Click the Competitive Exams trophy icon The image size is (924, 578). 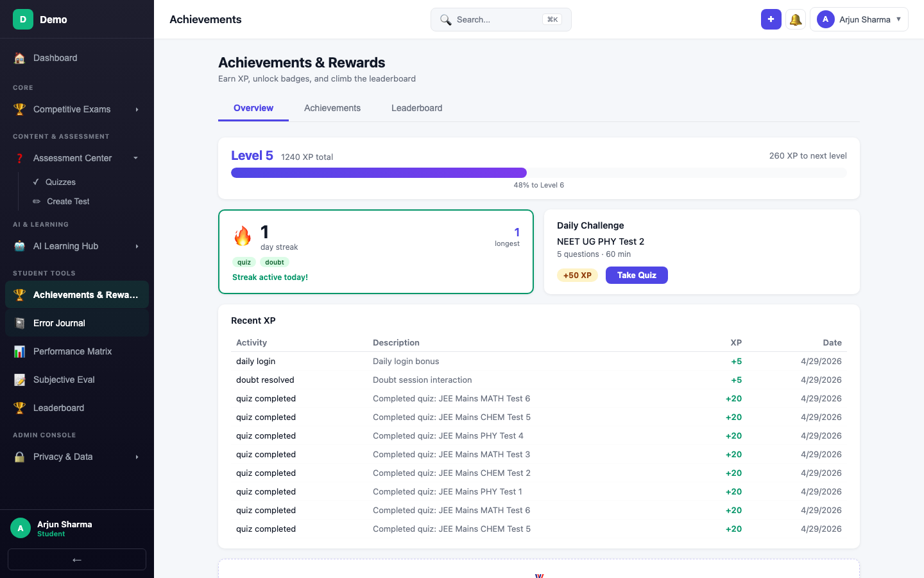click(x=20, y=109)
